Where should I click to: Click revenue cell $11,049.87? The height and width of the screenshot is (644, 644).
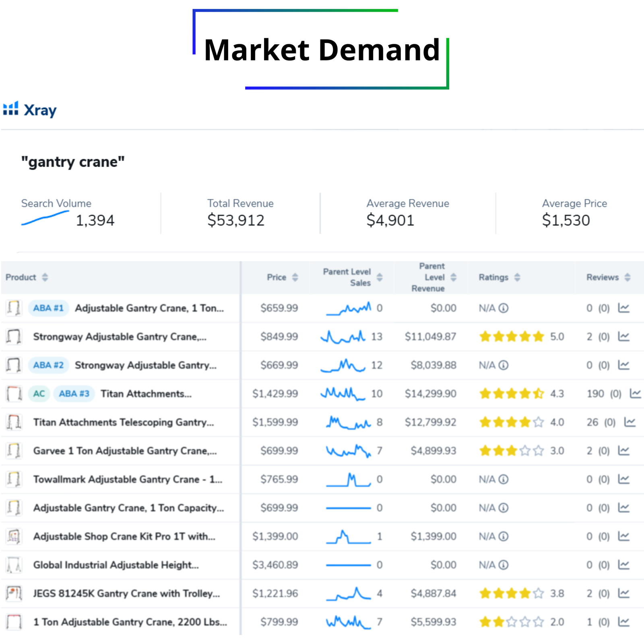(x=431, y=336)
